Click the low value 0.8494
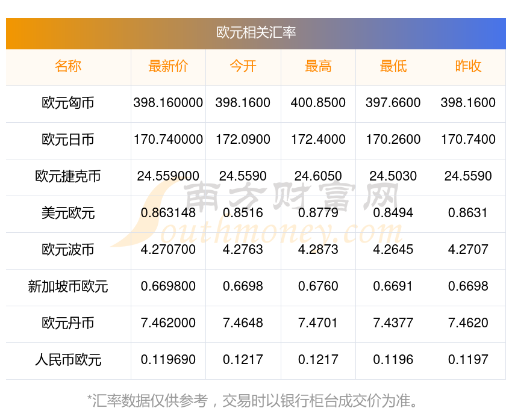Image resolution: width=512 pixels, height=420 pixels. [393, 213]
